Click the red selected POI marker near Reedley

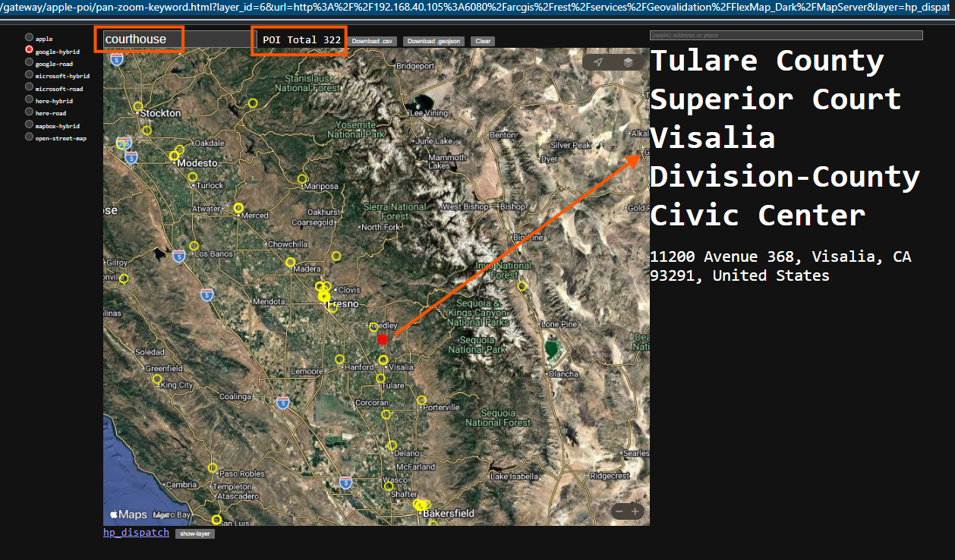tap(383, 339)
